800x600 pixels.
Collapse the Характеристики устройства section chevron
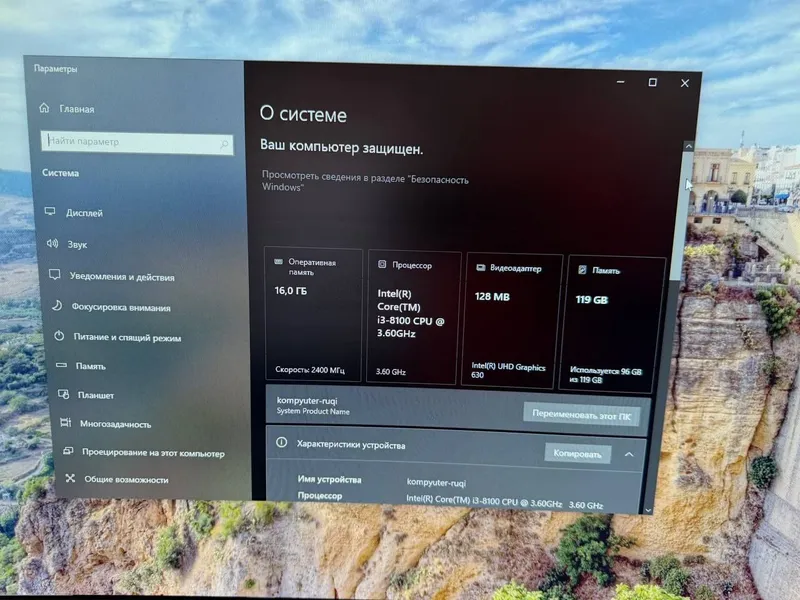click(629, 454)
